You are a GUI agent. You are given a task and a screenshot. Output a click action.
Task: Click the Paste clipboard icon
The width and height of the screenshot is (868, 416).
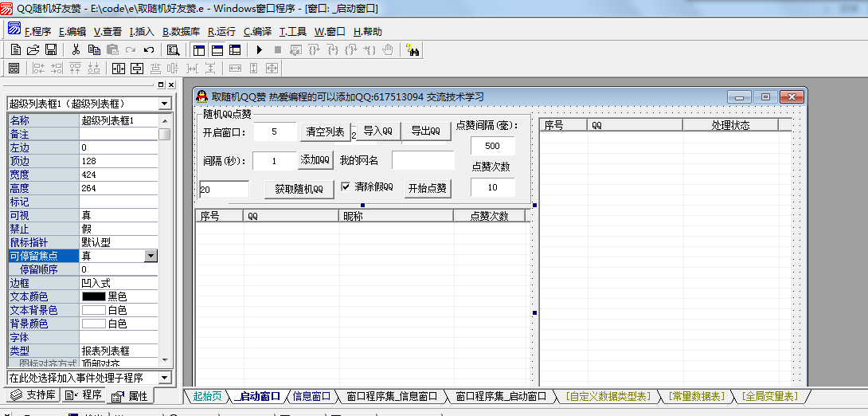click(x=112, y=50)
